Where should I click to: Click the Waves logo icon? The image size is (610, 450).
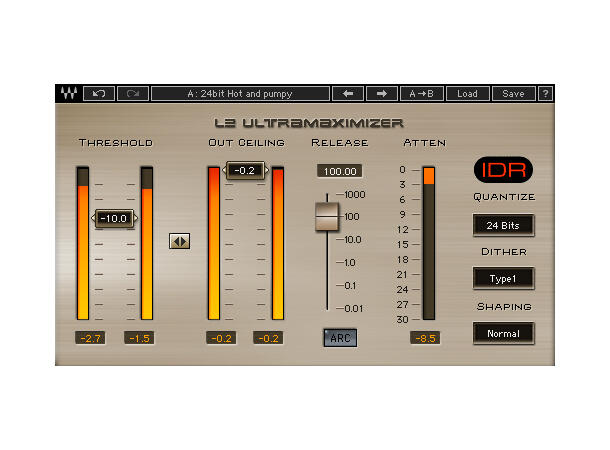click(x=69, y=93)
